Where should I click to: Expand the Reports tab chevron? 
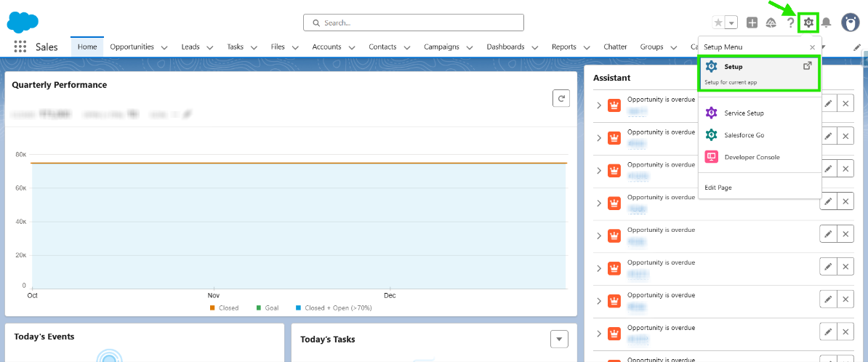coord(587,47)
